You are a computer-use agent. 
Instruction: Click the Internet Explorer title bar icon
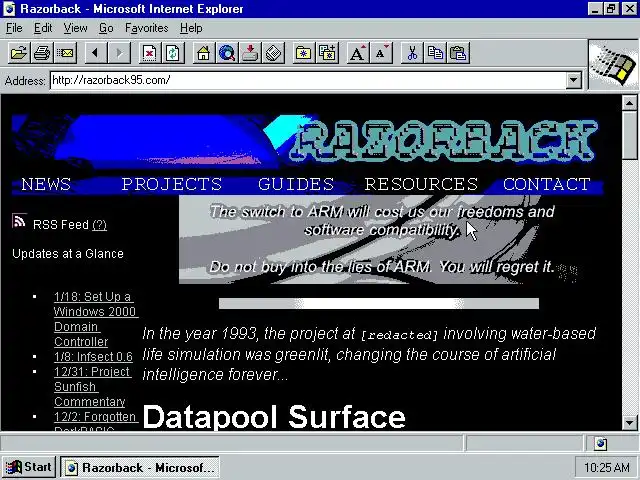click(9, 9)
